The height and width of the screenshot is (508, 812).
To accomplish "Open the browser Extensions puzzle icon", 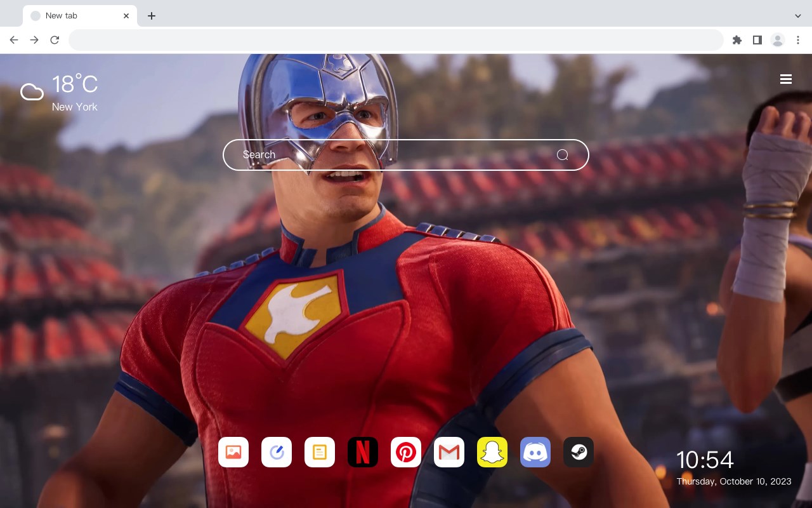I will [x=737, y=40].
